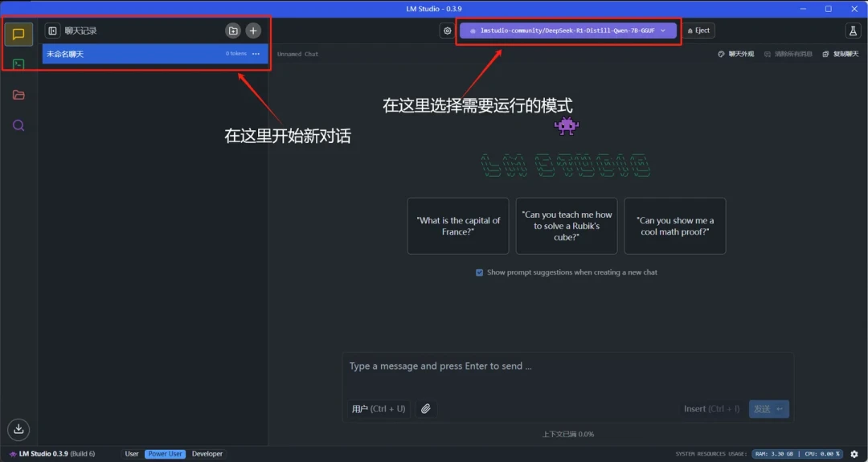Screen dimensions: 868x462
Task: Open the Developer terminal view icon
Action: coord(18,64)
